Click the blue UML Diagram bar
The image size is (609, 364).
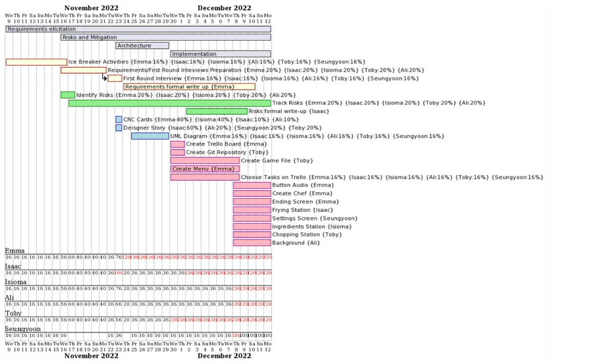150,136
